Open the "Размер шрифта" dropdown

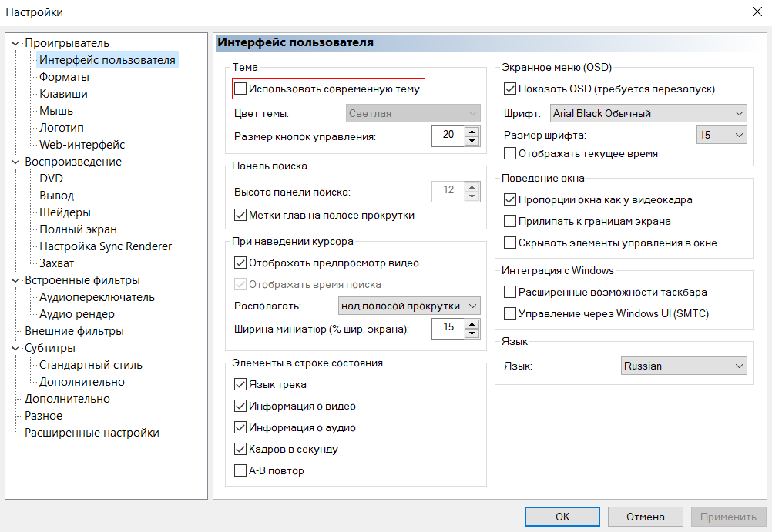pyautogui.click(x=721, y=136)
